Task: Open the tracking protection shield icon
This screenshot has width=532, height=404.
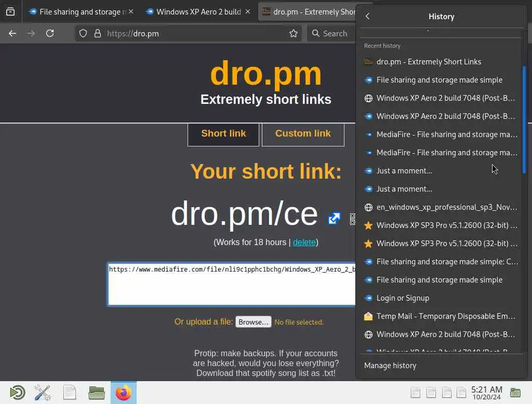Action: 83,33
